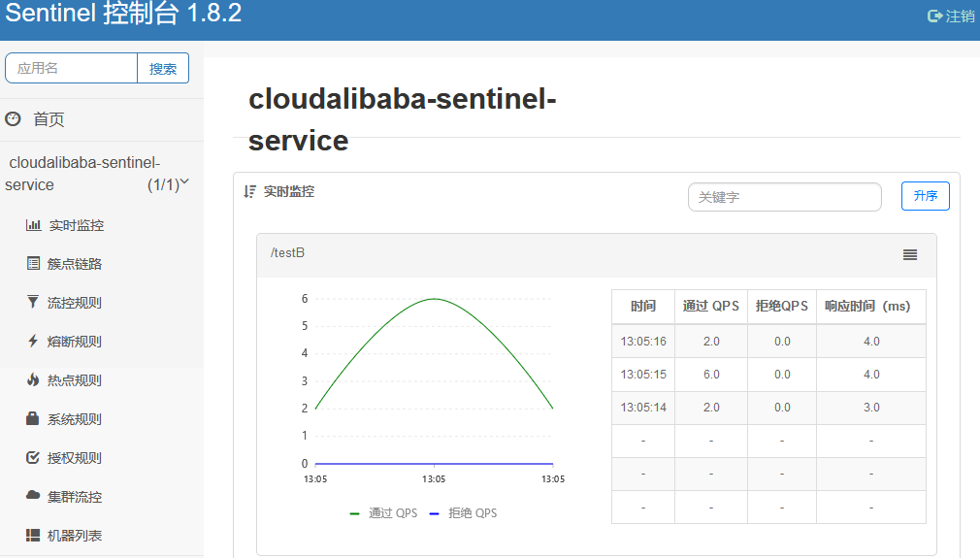Select the 13:05:14 time cell
The image size is (980, 558).
tap(643, 408)
